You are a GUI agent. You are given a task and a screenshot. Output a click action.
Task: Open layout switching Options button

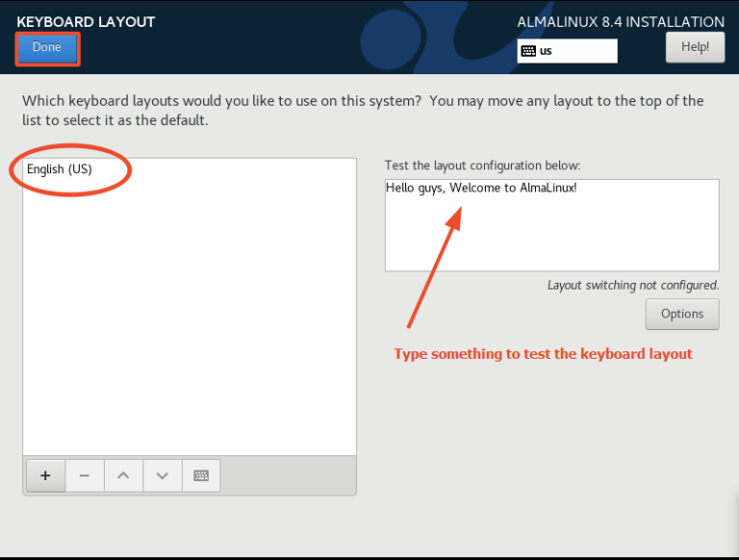(682, 314)
